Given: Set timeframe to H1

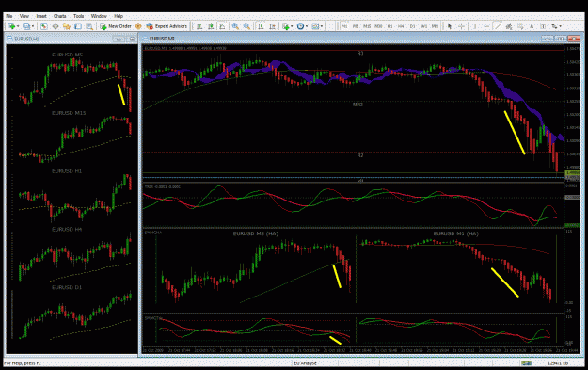Looking at the screenshot, I should [x=390, y=26].
